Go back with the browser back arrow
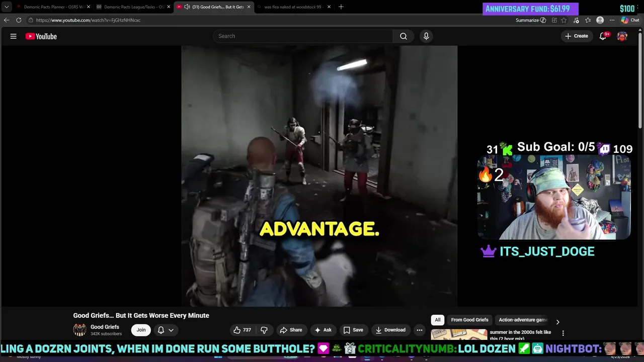The height and width of the screenshot is (362, 644). pyautogui.click(x=7, y=20)
